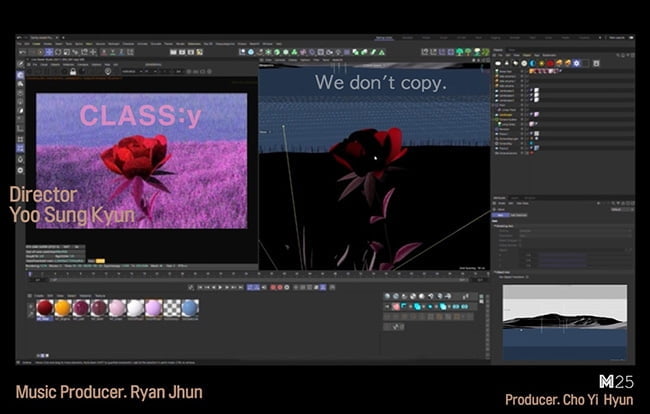The image size is (650, 414).
Task: Click the Make Editable icon atop left sidebar
Action: (x=20, y=64)
